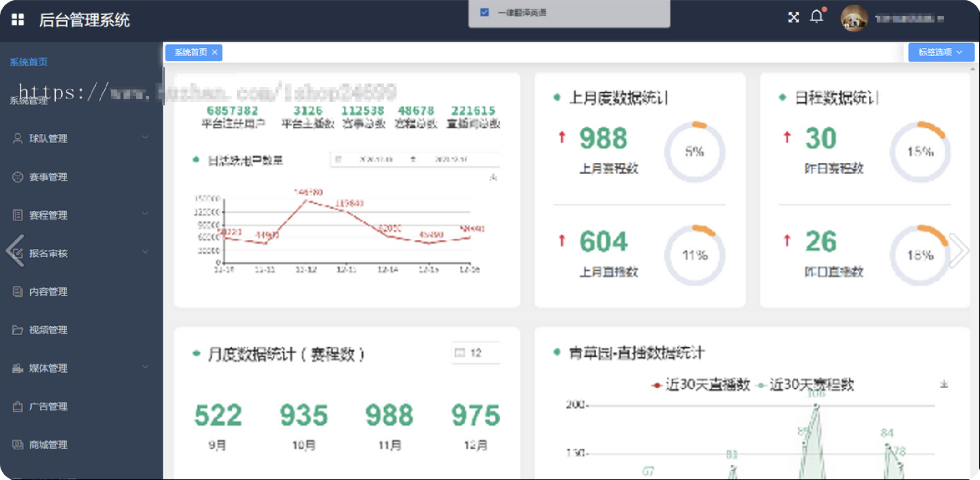Open the month picker showing 12
This screenshot has height=480, width=980.
pyautogui.click(x=476, y=353)
